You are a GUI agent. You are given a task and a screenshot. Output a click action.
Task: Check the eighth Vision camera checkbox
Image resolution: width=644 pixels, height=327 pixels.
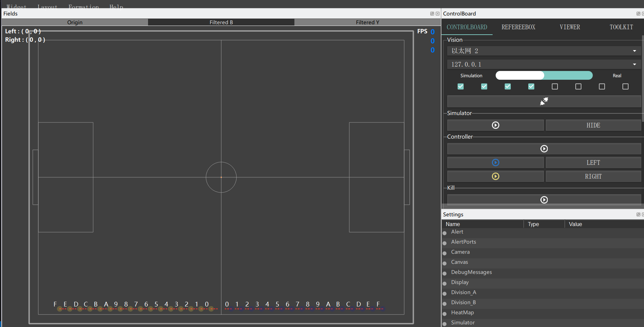(x=625, y=86)
